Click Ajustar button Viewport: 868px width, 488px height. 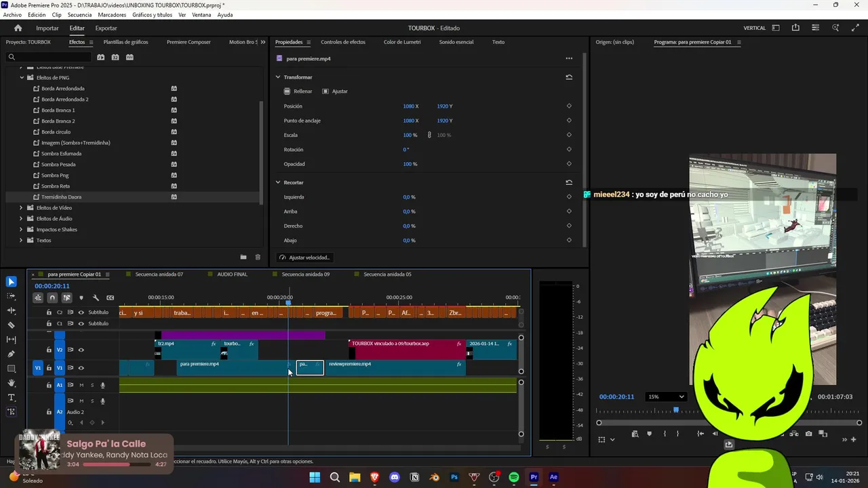335,91
